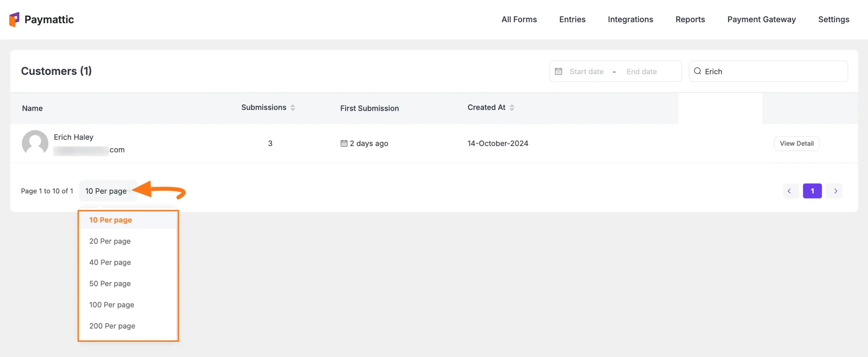This screenshot has width=868, height=357.
Task: Choose 200 Per page option
Action: pos(112,326)
